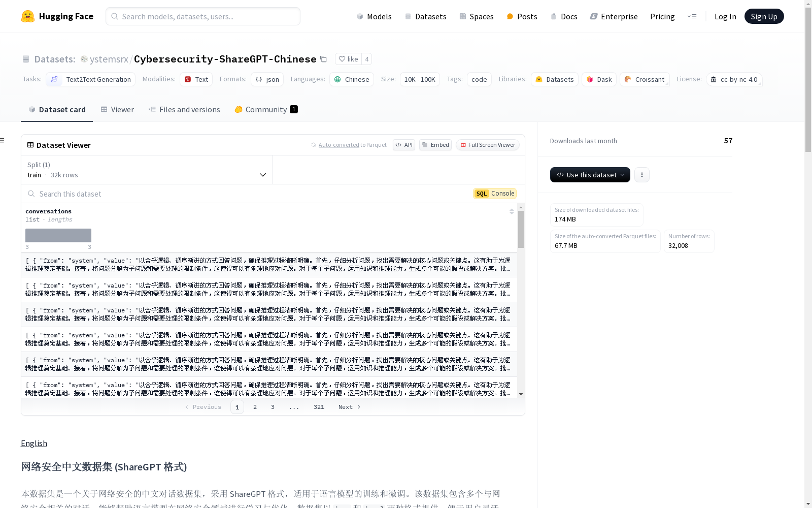Click the Sign Up button
This screenshot has width=812, height=508.
[764, 16]
